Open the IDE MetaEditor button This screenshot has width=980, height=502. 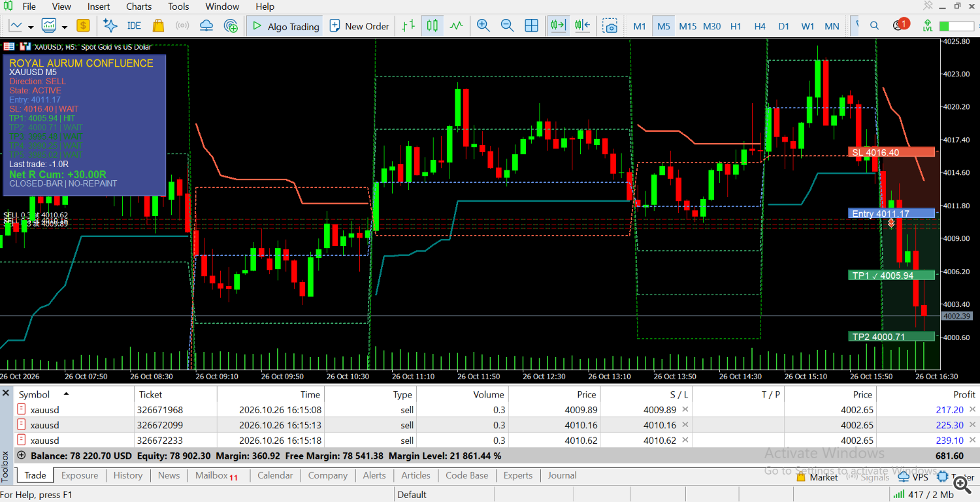(x=134, y=26)
